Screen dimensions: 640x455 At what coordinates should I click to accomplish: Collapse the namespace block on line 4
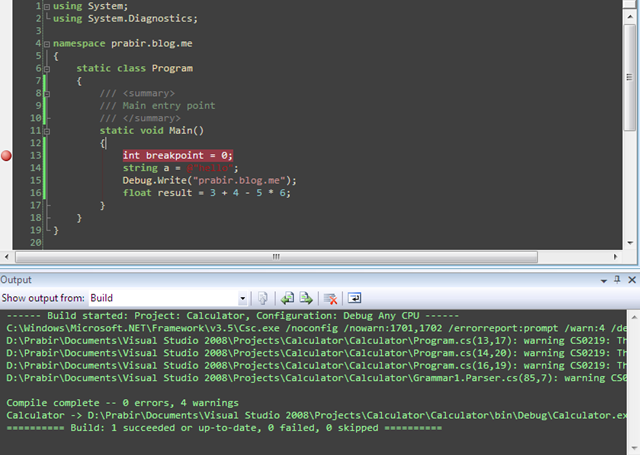tap(47, 44)
